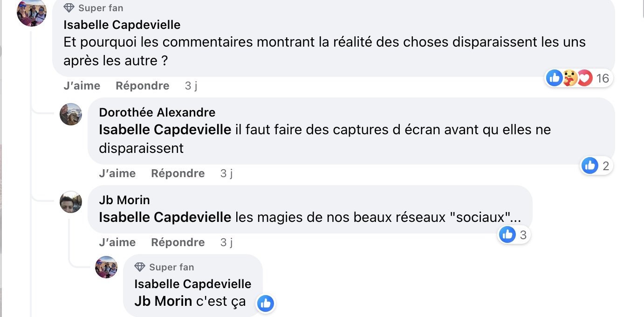Open Jb Morin author name link
The height and width of the screenshot is (317, 644).
124,200
